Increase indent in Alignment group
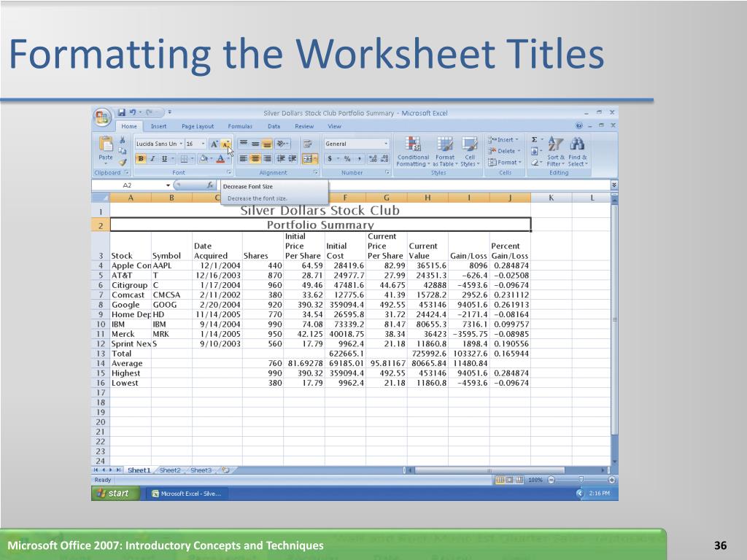Image resolution: width=747 pixels, height=560 pixels. coord(293,158)
